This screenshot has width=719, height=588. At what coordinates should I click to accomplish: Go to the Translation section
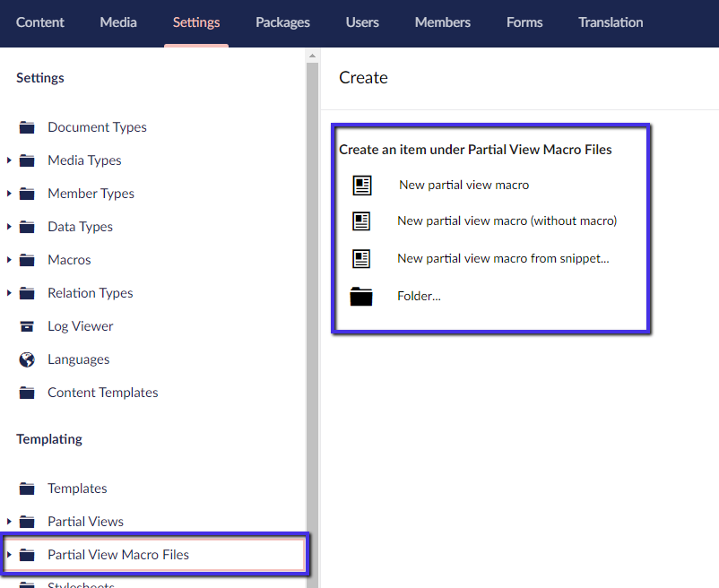coord(611,22)
